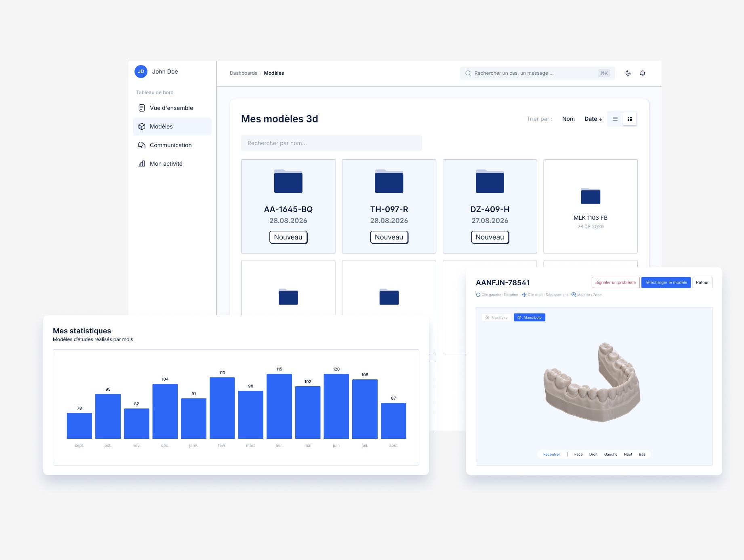The width and height of the screenshot is (744, 560).
Task: Click Nouveau badge on DZ-409-H
Action: click(x=490, y=237)
